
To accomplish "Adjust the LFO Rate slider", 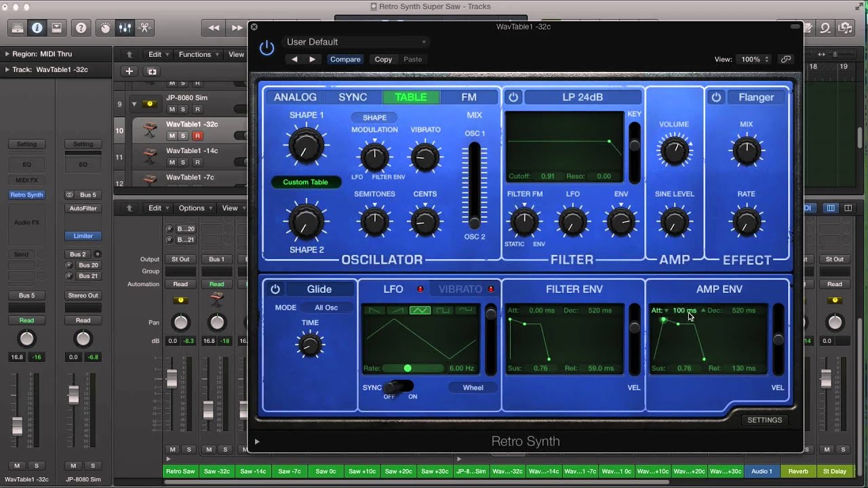I will pos(413,368).
